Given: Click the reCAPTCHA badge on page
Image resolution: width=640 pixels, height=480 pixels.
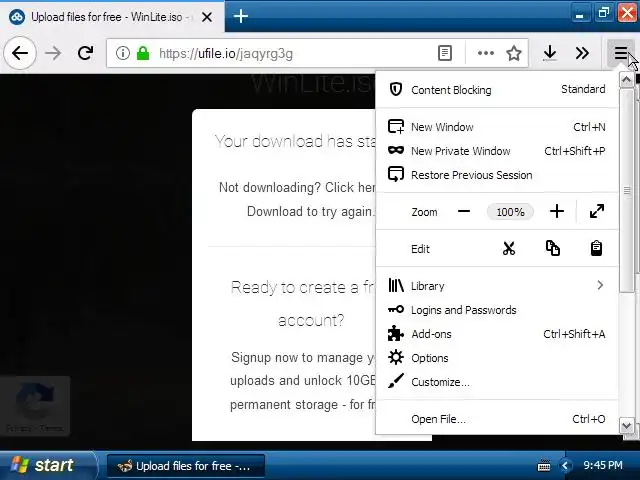Looking at the screenshot, I should point(35,405).
